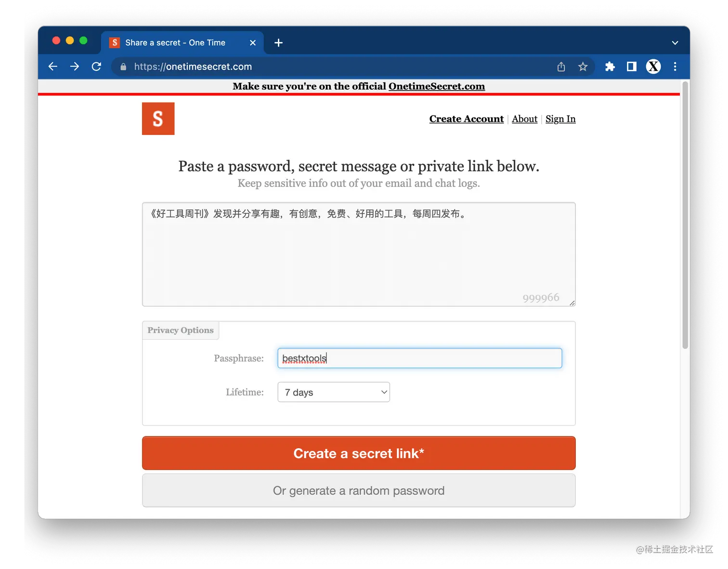Click the yellow macOS minimize button
This screenshot has width=728, height=569.
[70, 40]
